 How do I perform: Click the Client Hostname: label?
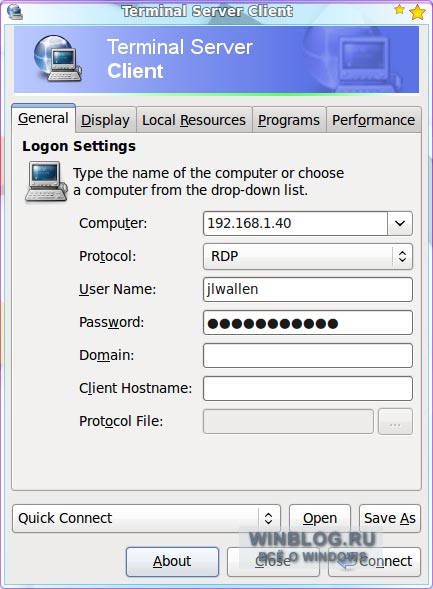135,388
